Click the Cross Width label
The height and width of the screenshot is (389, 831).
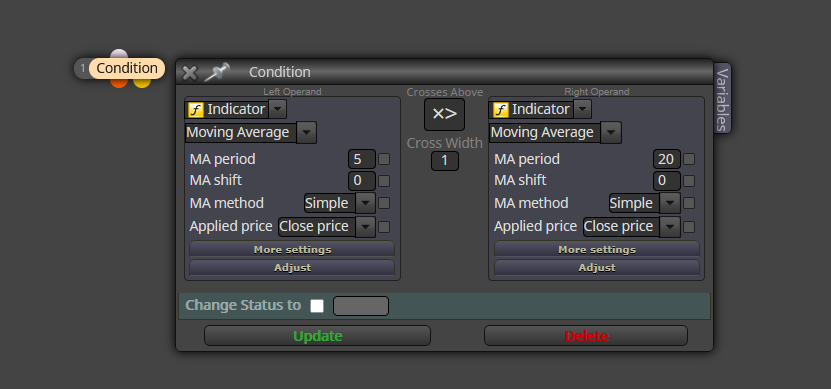445,143
